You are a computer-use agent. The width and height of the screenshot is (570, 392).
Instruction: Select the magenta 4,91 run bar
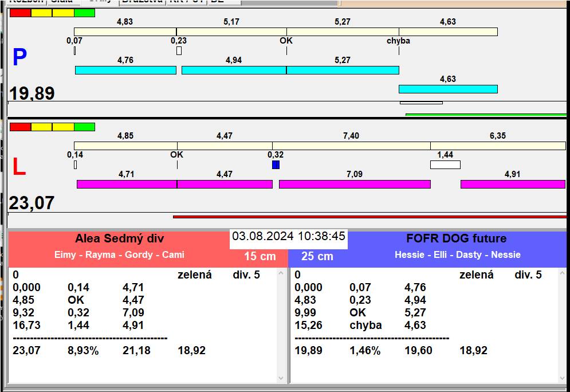click(513, 185)
